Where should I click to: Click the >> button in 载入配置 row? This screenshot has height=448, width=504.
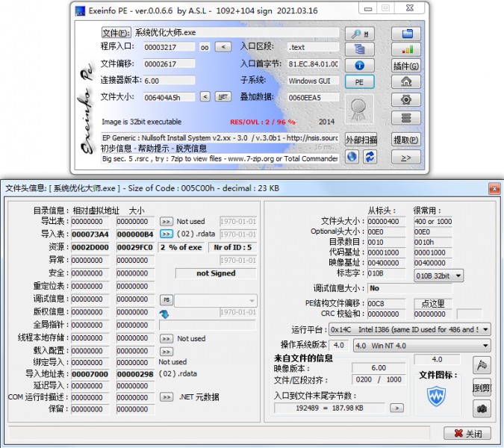pyautogui.click(x=166, y=352)
